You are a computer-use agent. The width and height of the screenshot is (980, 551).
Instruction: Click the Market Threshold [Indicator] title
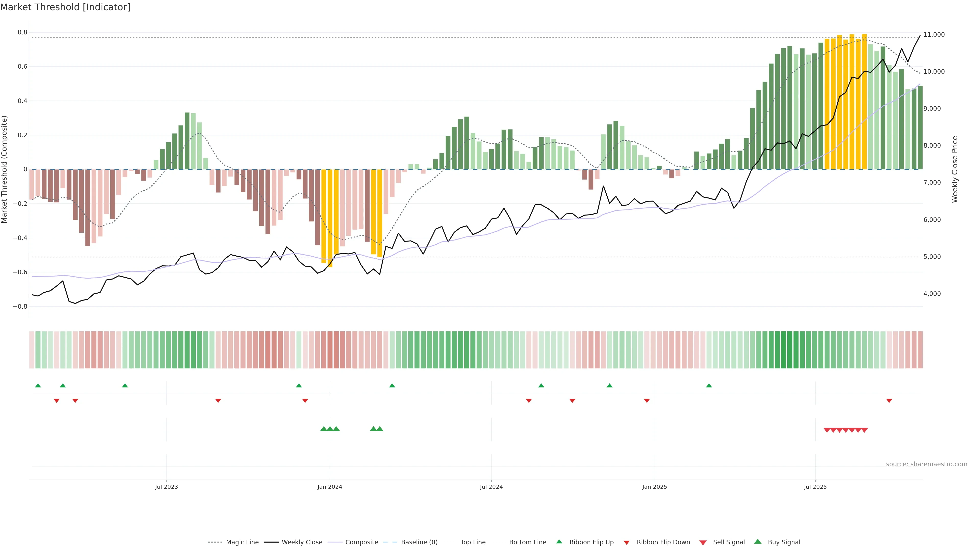point(65,7)
